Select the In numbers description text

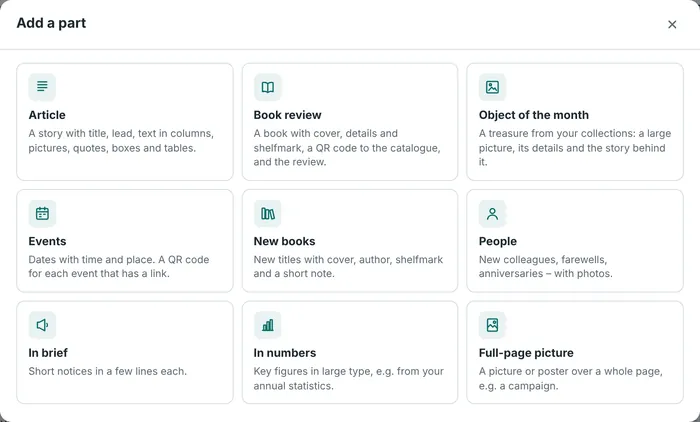pyautogui.click(x=349, y=378)
